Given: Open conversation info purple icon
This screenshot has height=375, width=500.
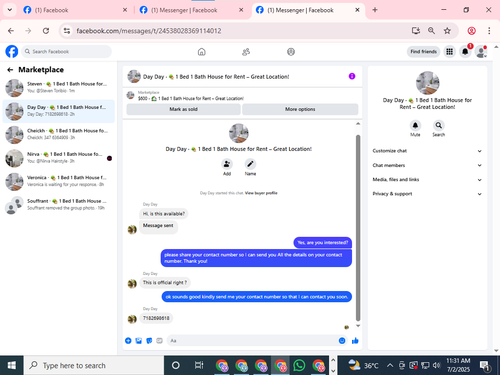Looking at the screenshot, I should [x=352, y=76].
